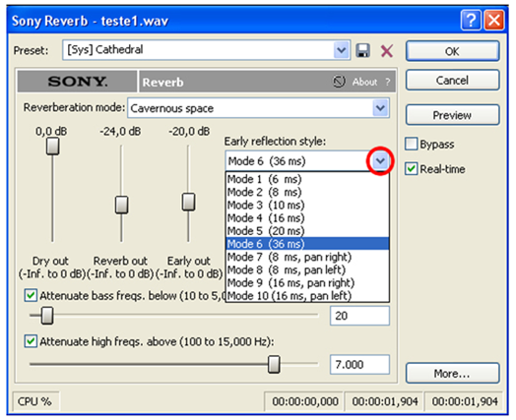Click the Preview button
The image size is (516, 420).
453,115
